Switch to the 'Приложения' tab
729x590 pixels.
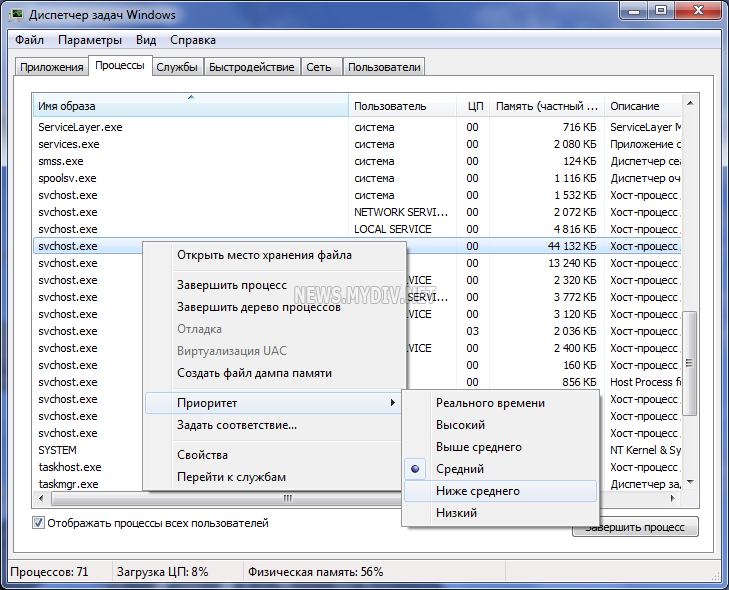click(52, 67)
